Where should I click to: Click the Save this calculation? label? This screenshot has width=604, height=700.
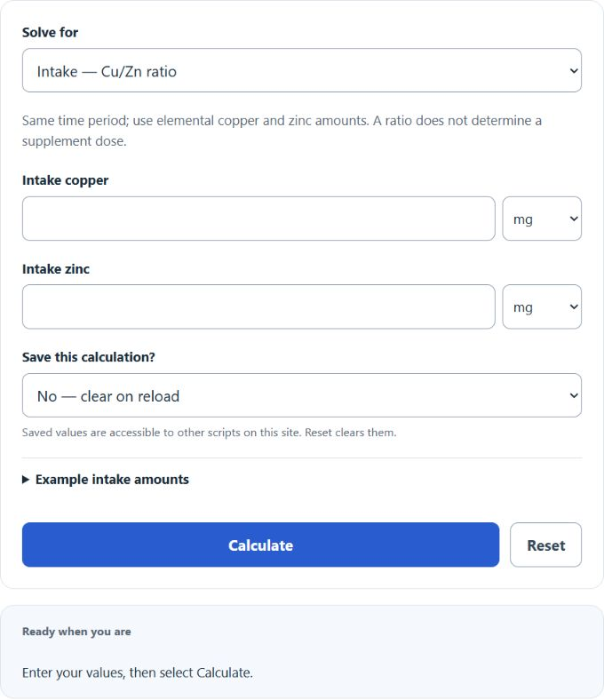(x=89, y=357)
